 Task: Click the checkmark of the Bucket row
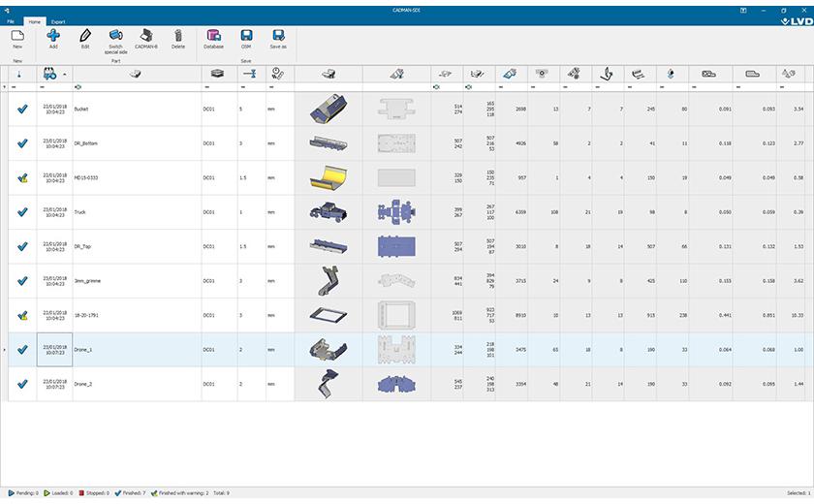tap(22, 109)
